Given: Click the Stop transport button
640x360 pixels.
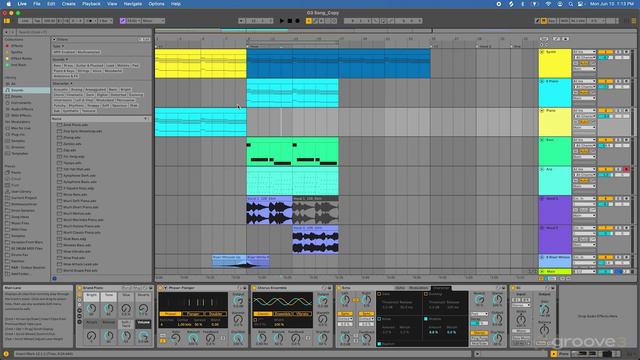Looking at the screenshot, I should click(x=290, y=21).
